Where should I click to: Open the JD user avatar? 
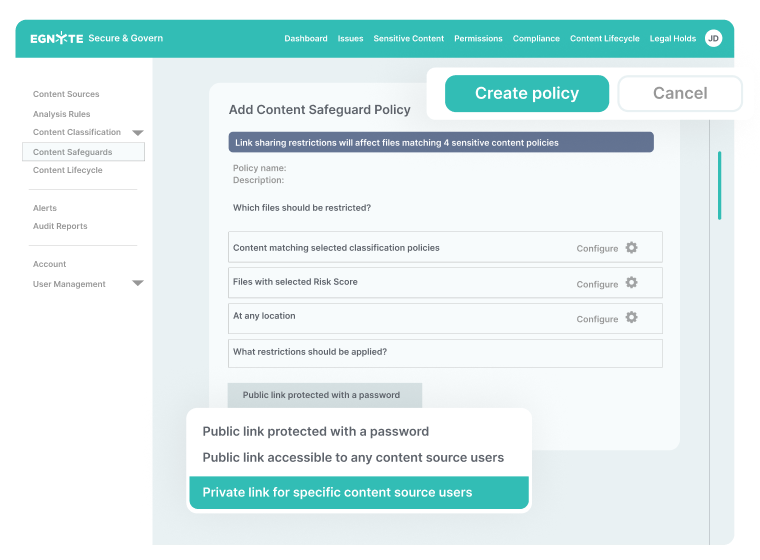[x=713, y=38]
